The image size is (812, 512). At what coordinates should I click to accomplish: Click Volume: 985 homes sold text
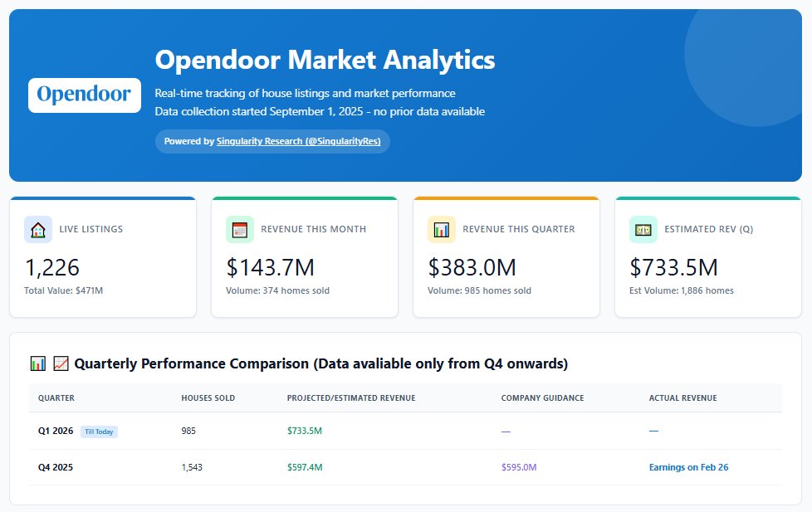click(x=479, y=290)
